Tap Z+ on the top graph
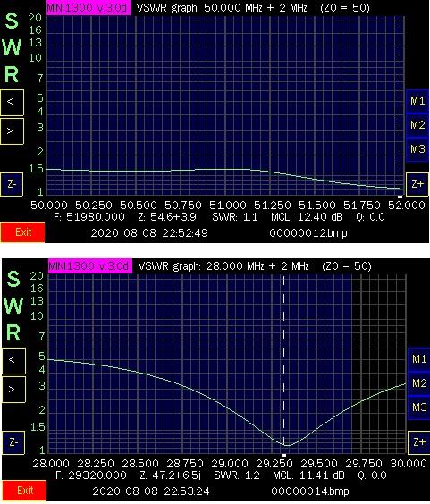430x504 pixels. point(417,184)
